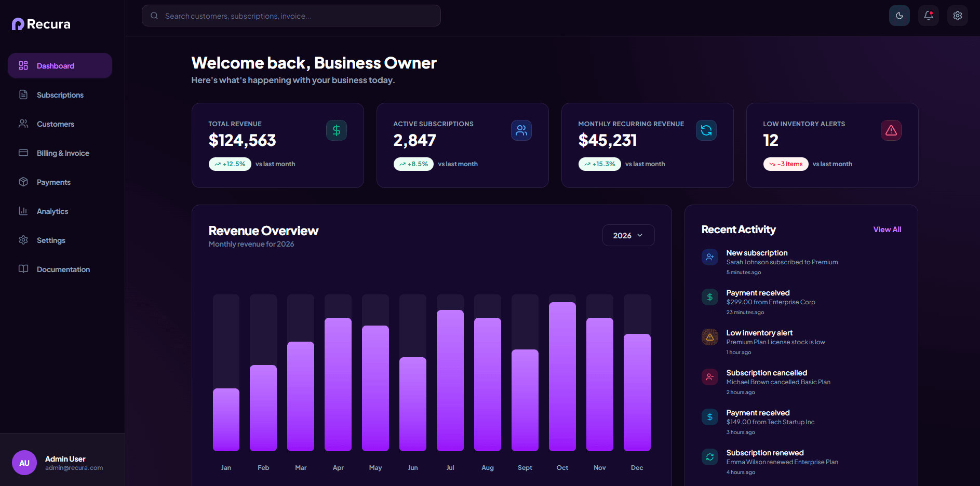The width and height of the screenshot is (980, 486).
Task: Click the Payments box icon in sidebar
Action: pyautogui.click(x=23, y=182)
